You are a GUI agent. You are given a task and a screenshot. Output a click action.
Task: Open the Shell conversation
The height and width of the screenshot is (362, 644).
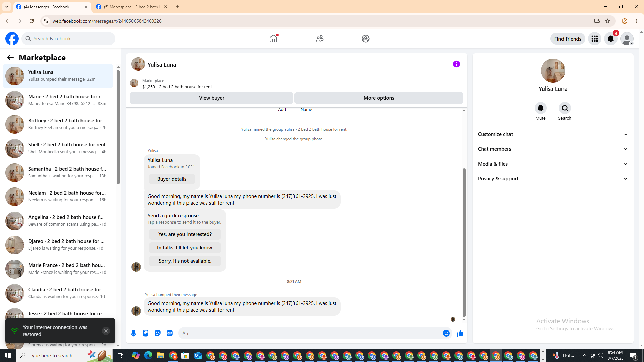pyautogui.click(x=58, y=148)
